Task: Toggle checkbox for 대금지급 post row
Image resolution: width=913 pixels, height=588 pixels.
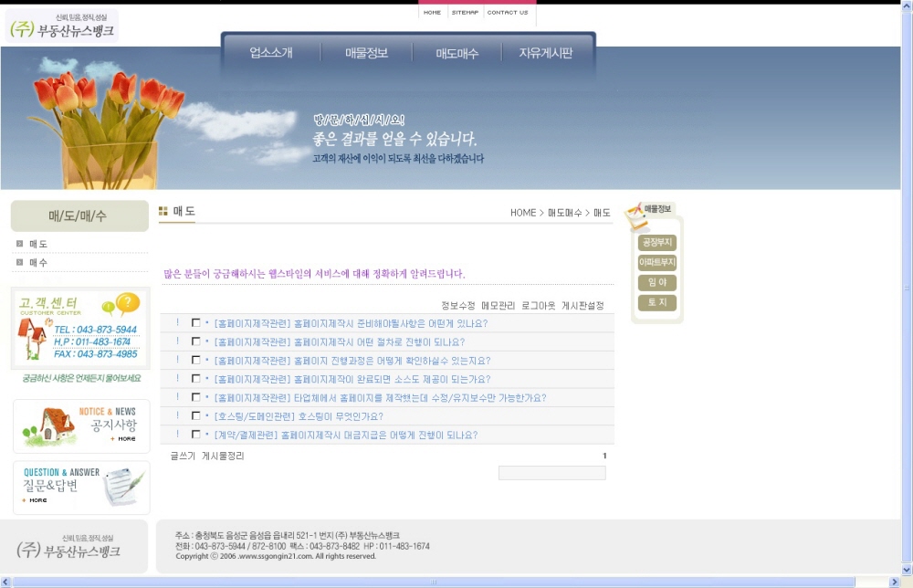Action: [195, 435]
